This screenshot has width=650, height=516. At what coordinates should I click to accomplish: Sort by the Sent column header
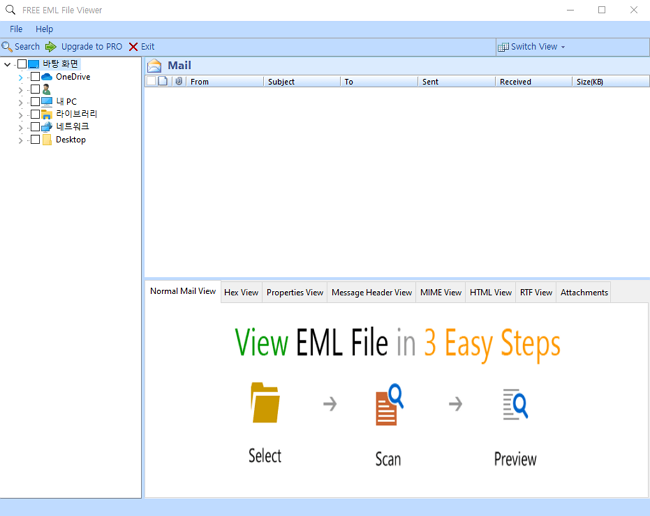click(x=456, y=82)
